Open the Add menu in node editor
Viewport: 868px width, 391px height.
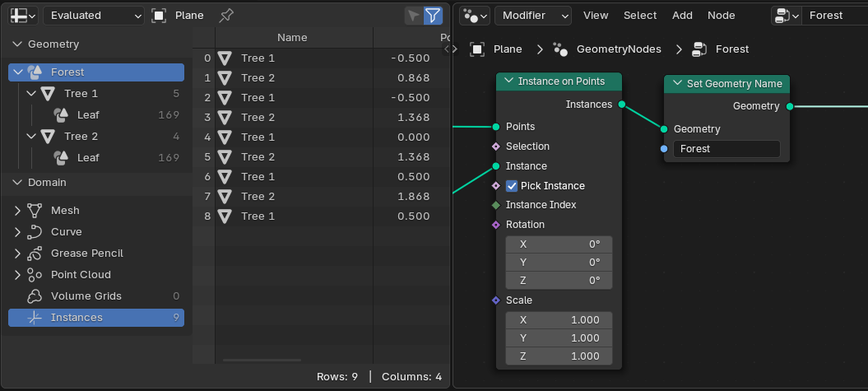(682, 16)
